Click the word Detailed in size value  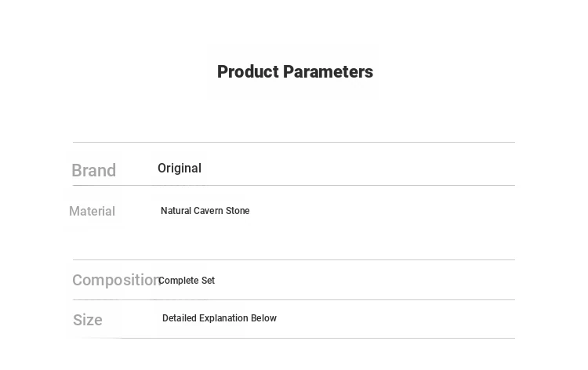click(x=180, y=318)
